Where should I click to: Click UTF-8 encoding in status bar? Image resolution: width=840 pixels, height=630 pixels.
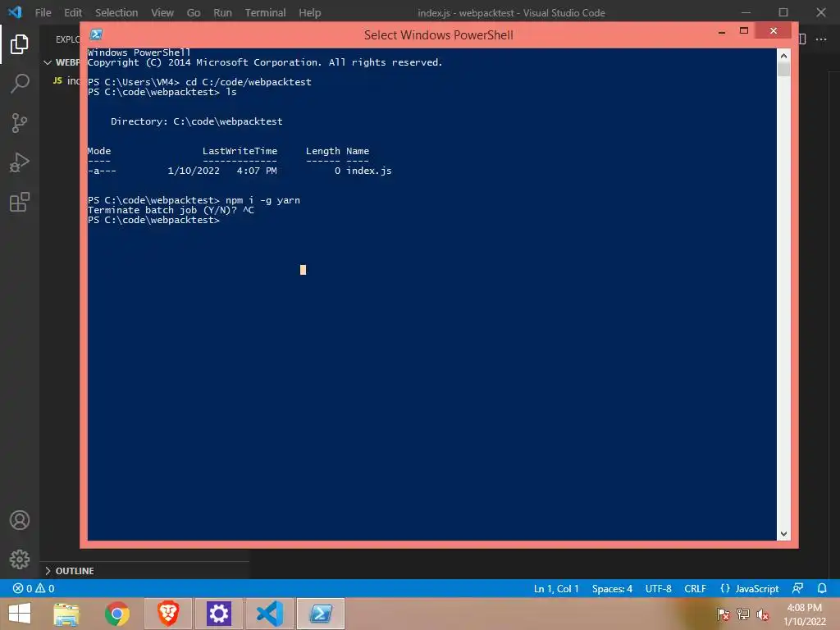tap(658, 588)
